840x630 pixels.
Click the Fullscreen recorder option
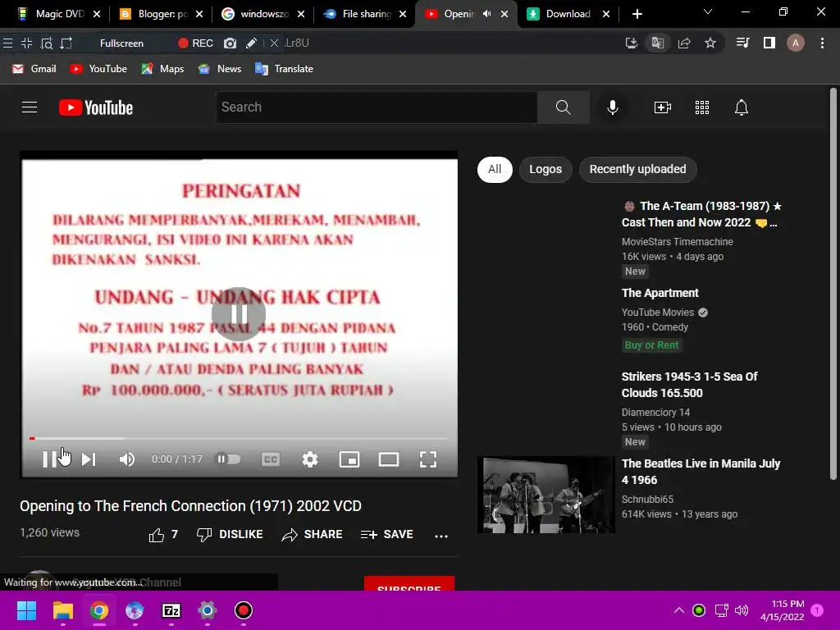point(121,43)
